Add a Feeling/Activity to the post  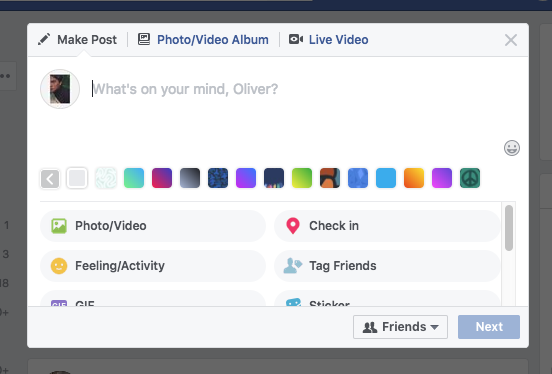pos(153,266)
